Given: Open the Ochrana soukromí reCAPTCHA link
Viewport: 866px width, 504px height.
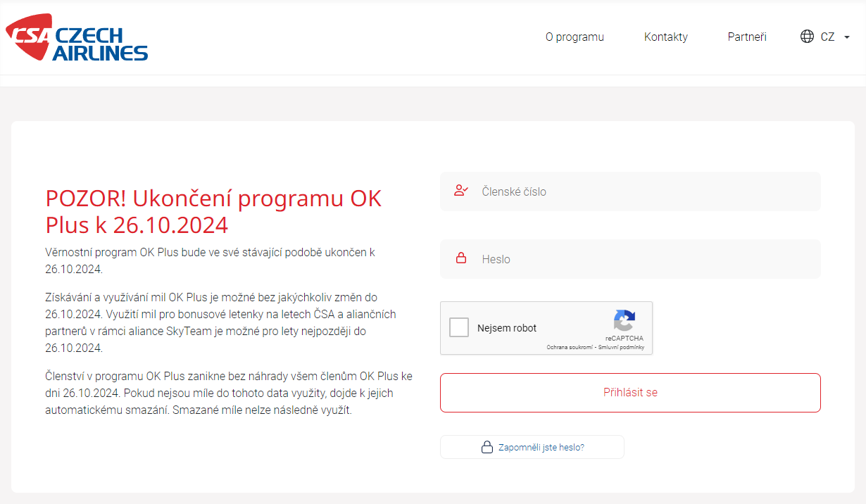Looking at the screenshot, I should point(570,348).
